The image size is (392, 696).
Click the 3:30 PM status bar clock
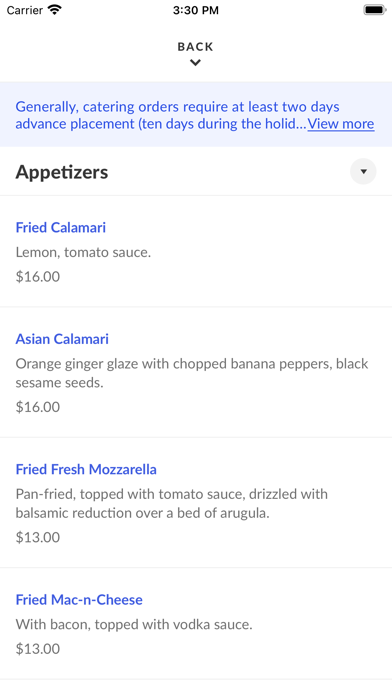click(196, 10)
